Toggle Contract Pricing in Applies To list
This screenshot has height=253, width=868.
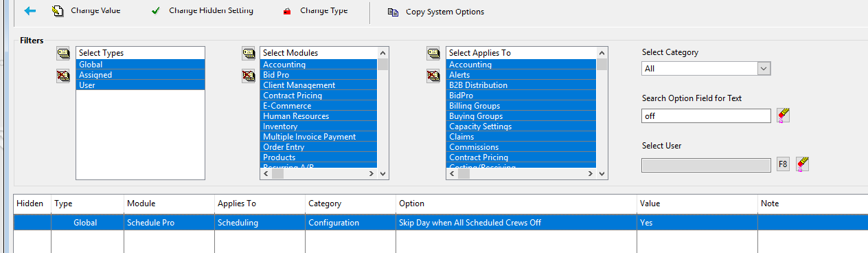tap(521, 157)
